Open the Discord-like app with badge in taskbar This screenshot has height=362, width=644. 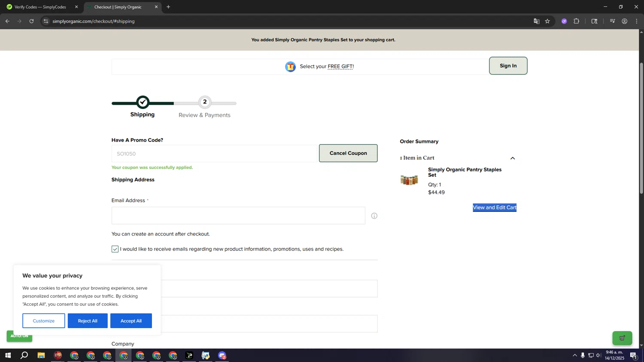point(222,356)
